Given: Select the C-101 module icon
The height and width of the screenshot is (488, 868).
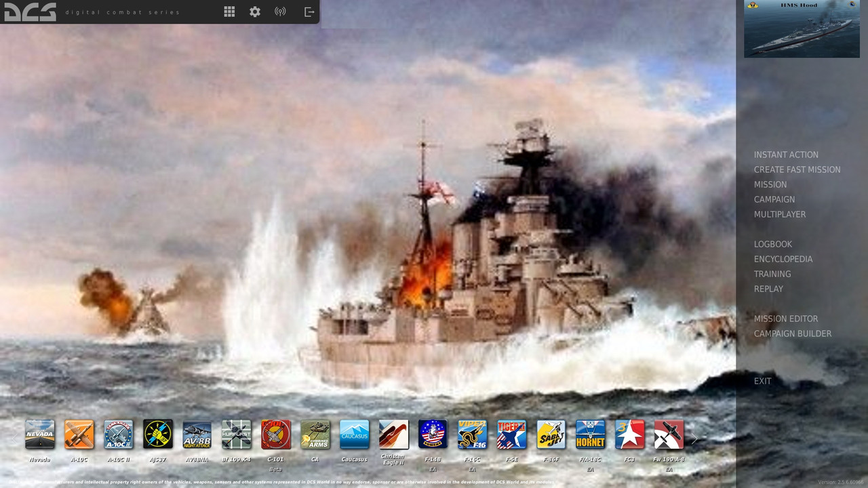Looking at the screenshot, I should (x=276, y=434).
